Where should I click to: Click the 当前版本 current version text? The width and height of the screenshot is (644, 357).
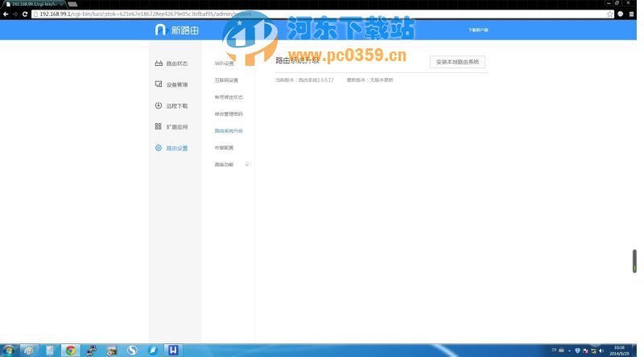pos(304,80)
